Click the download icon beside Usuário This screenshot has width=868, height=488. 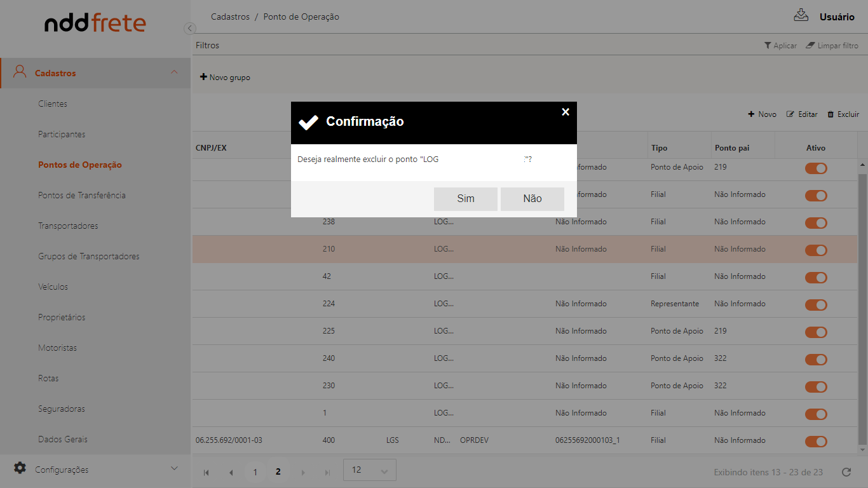click(x=801, y=15)
